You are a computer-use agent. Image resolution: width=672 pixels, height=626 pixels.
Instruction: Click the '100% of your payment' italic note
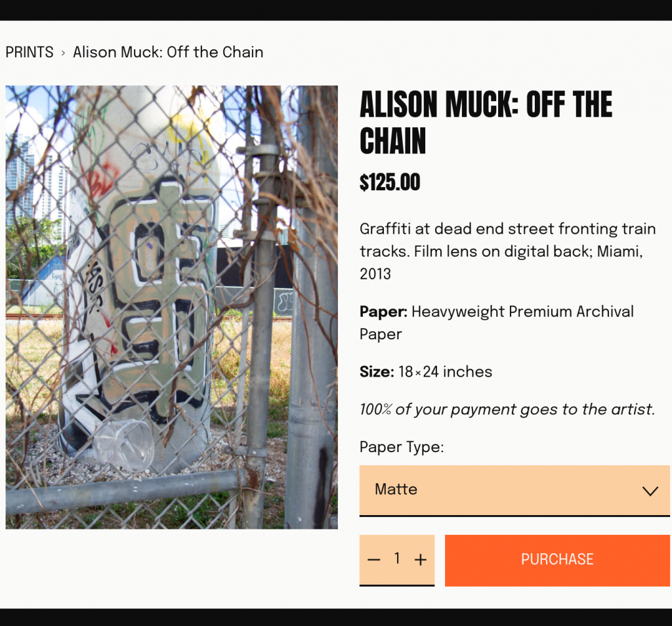click(507, 410)
